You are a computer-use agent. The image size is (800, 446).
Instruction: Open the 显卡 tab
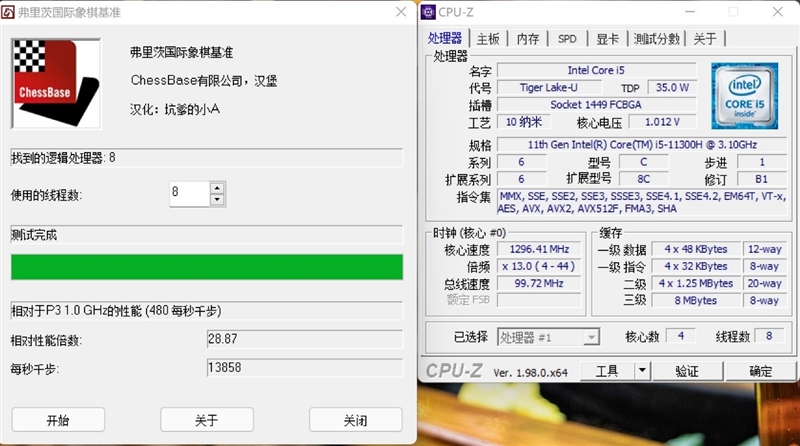[x=607, y=39]
